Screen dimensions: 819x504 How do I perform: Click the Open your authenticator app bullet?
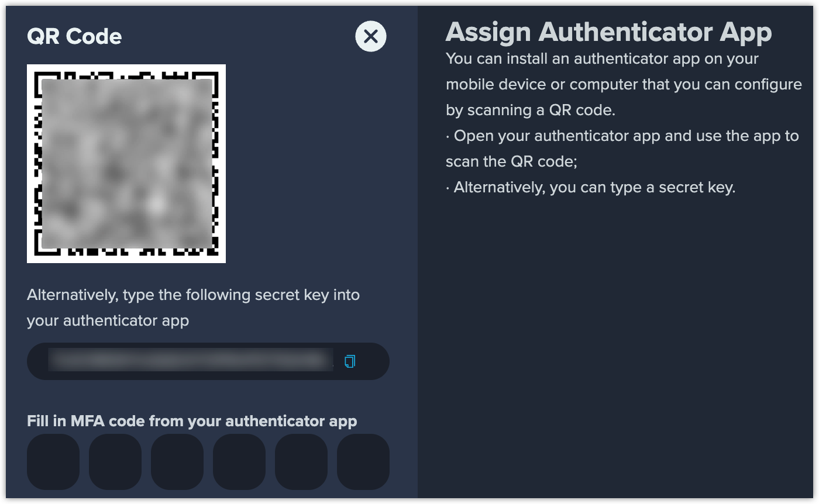[622, 149]
